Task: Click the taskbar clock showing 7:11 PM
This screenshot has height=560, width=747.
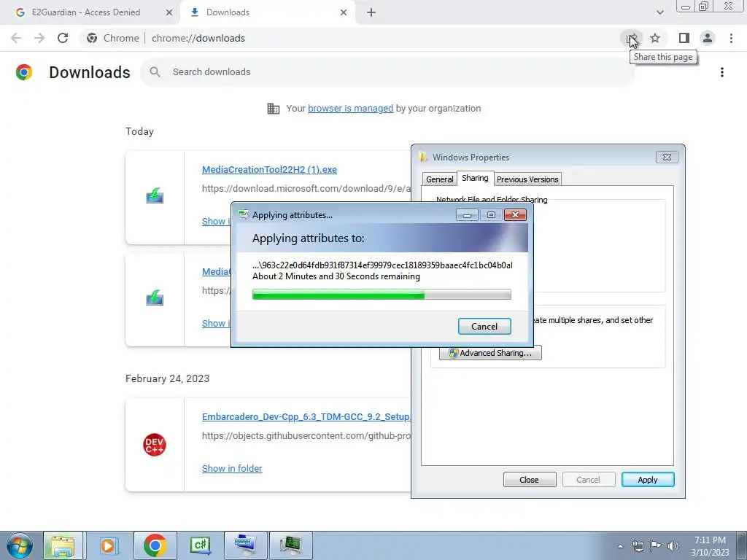Action: click(710, 546)
